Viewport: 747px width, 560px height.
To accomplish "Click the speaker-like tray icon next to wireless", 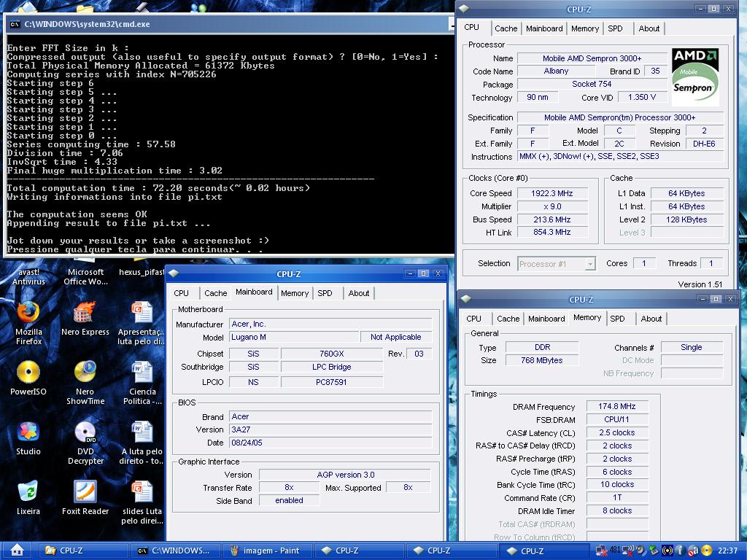I will click(x=641, y=551).
